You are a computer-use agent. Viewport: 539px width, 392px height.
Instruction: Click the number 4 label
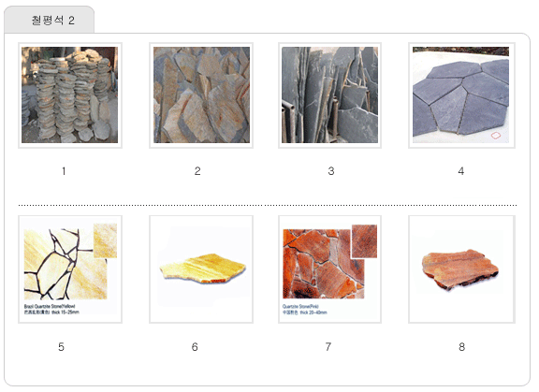coord(461,171)
